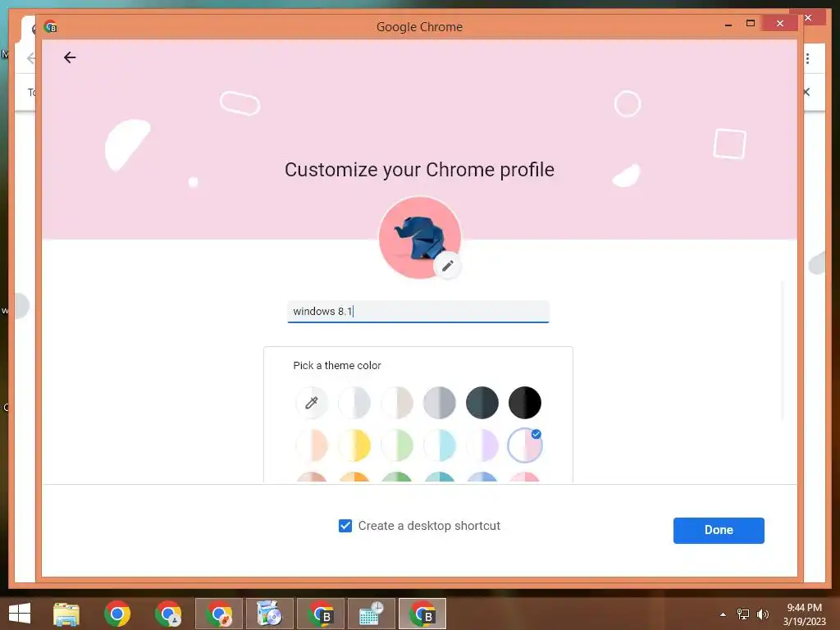The width and height of the screenshot is (840, 630).
Task: Click the Done button
Action: click(719, 531)
